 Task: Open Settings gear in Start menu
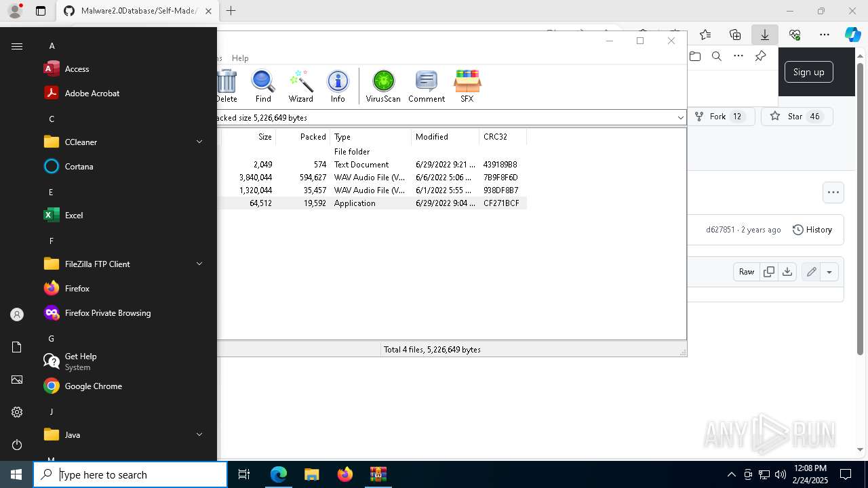click(x=17, y=412)
